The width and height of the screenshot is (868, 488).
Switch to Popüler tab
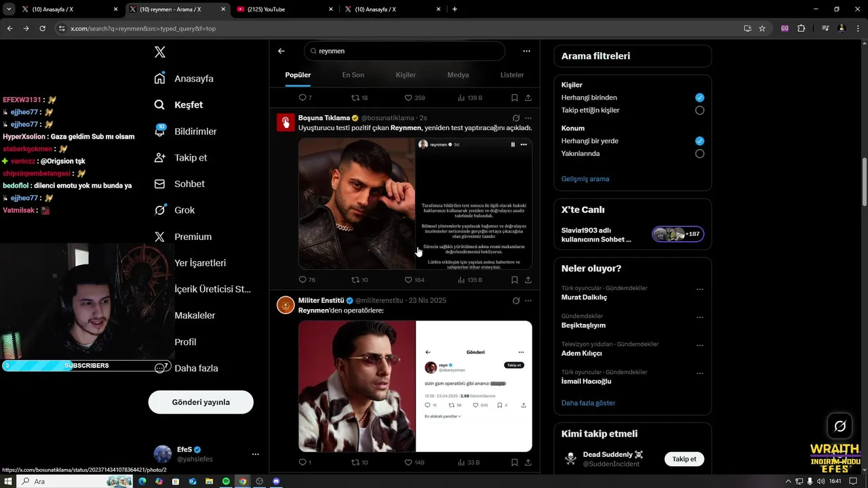tap(298, 75)
